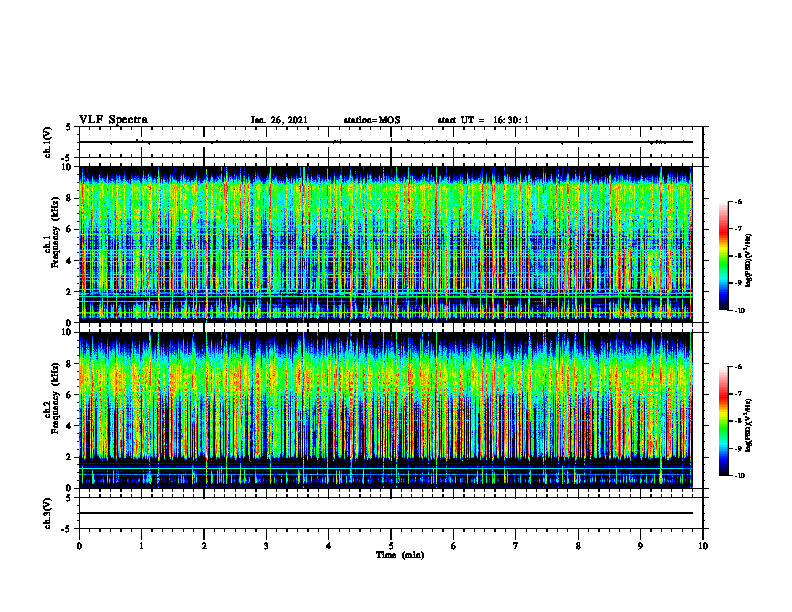Click the time axis tick label "2"
This screenshot has height=612, width=792.
click(x=204, y=546)
